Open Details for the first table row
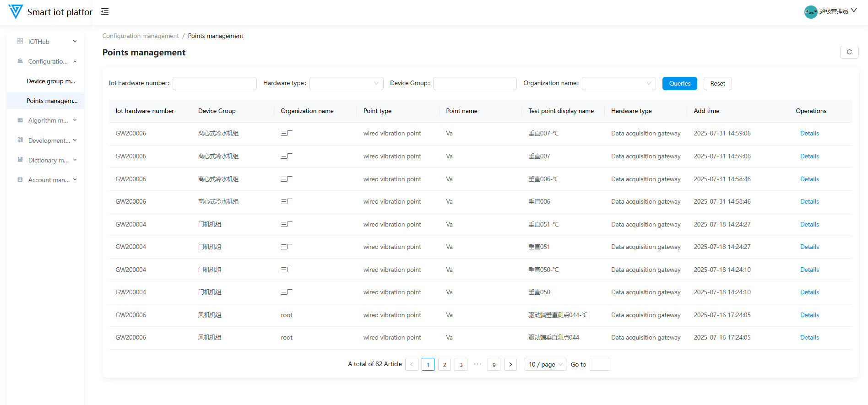The height and width of the screenshot is (405, 868). 809,134
